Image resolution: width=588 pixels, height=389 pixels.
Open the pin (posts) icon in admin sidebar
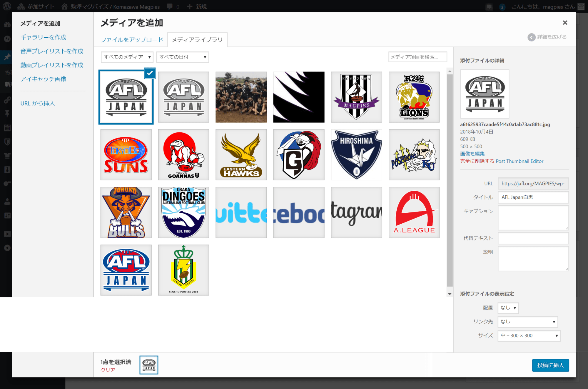(7, 56)
